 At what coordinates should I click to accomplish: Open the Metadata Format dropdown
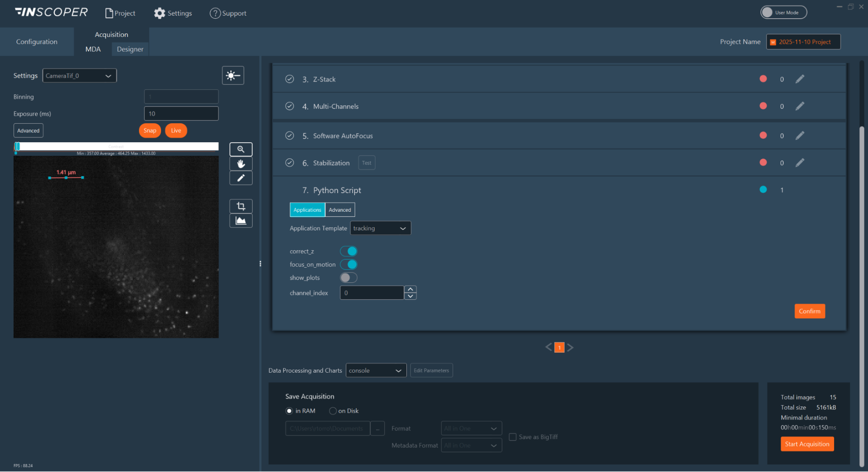[471, 445]
